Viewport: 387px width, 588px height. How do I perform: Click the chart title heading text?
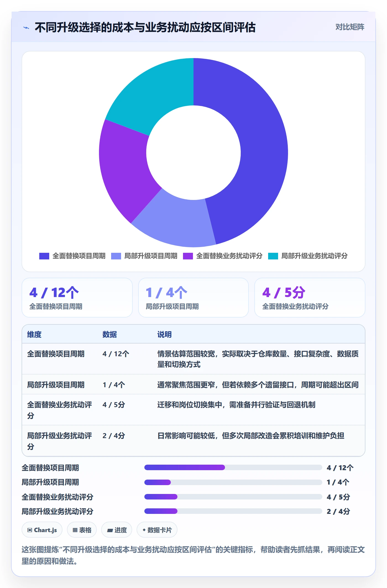145,27
